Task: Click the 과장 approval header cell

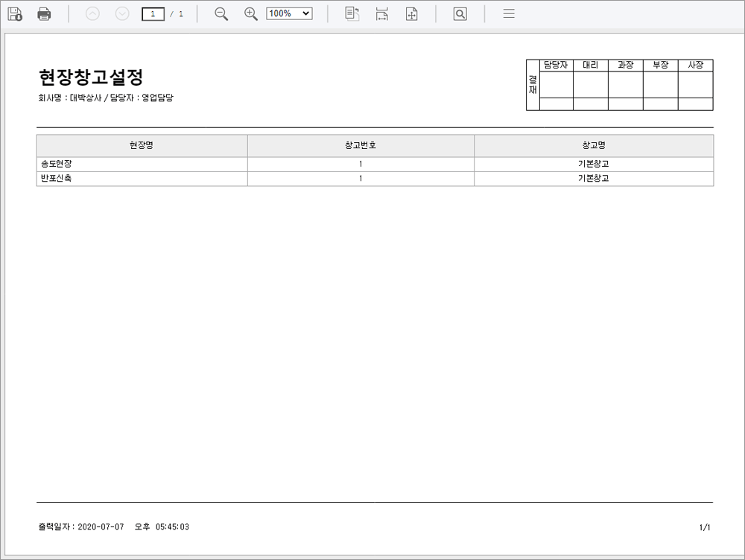Action: pos(626,65)
